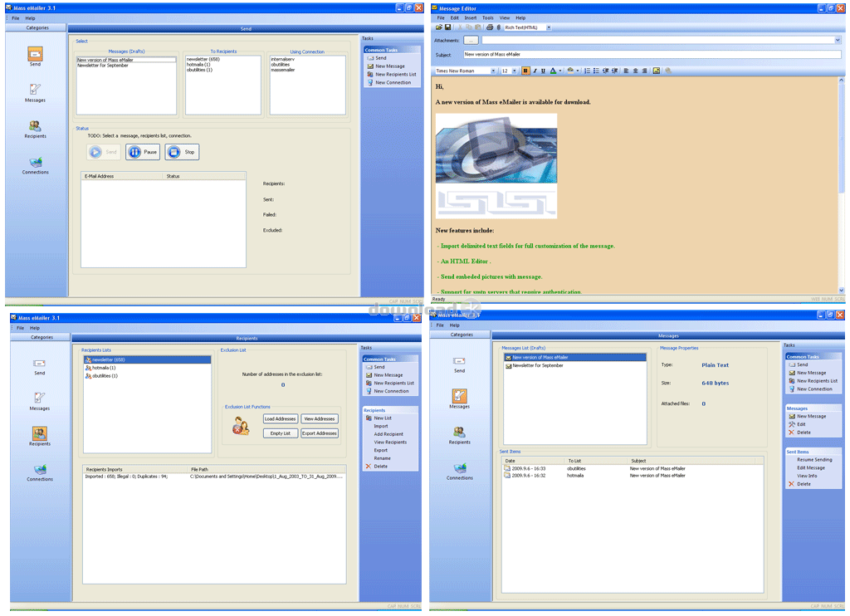The image size is (850, 616).
Task: Center the text in Message Editor
Action: (635, 71)
